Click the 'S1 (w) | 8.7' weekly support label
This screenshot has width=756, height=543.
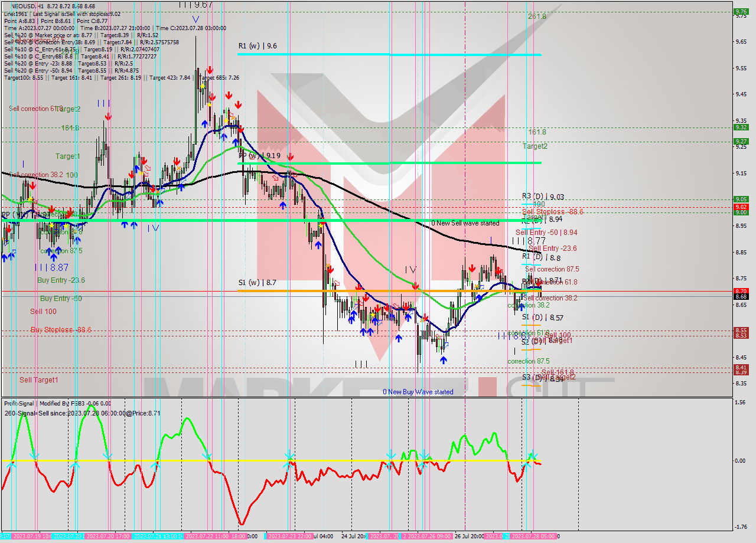pos(257,283)
